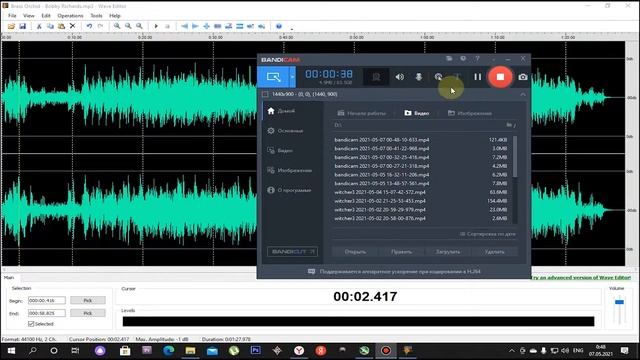Image resolution: width=640 pixels, height=360 pixels.
Task: Switch to the Видео tab in file list
Action: pyautogui.click(x=416, y=113)
